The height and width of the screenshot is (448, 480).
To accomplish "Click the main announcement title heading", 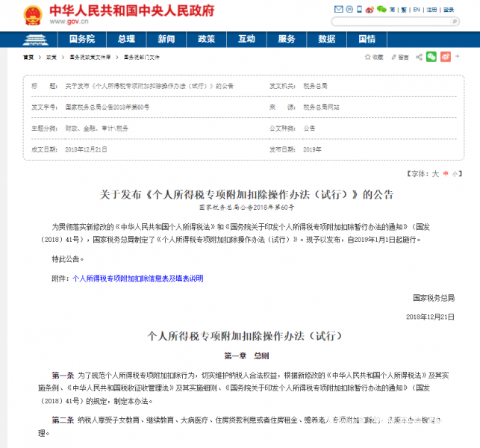I will pyautogui.click(x=246, y=194).
